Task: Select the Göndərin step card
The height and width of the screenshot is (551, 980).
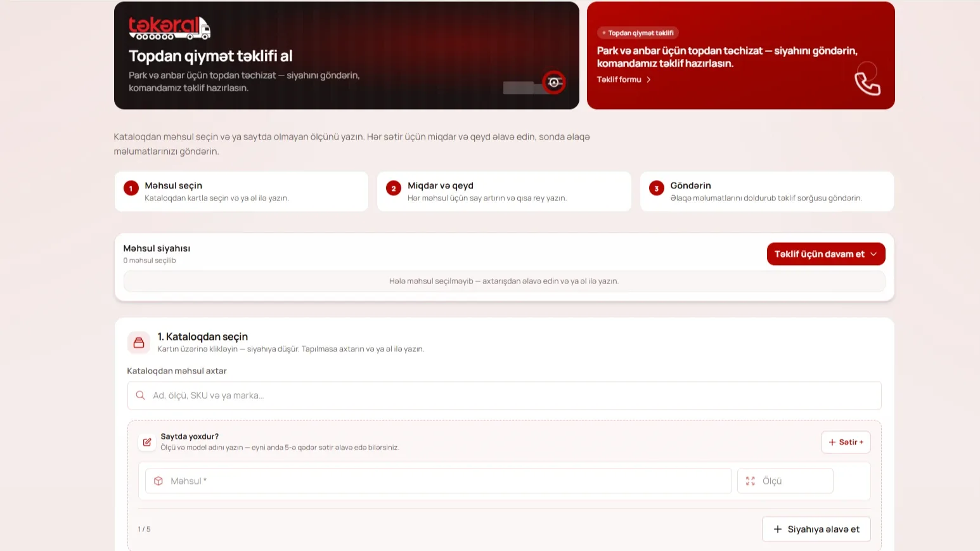Action: tap(767, 191)
